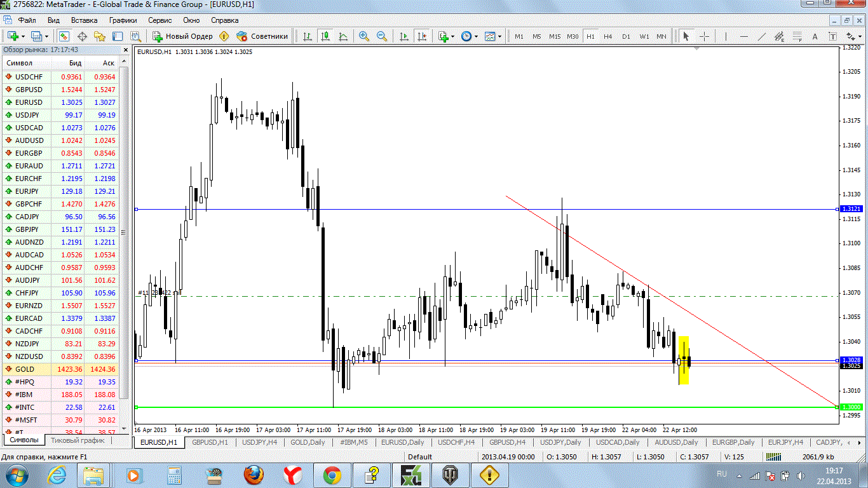This screenshot has width=868, height=488.
Task: Switch chart to line chart mode
Action: (x=343, y=36)
